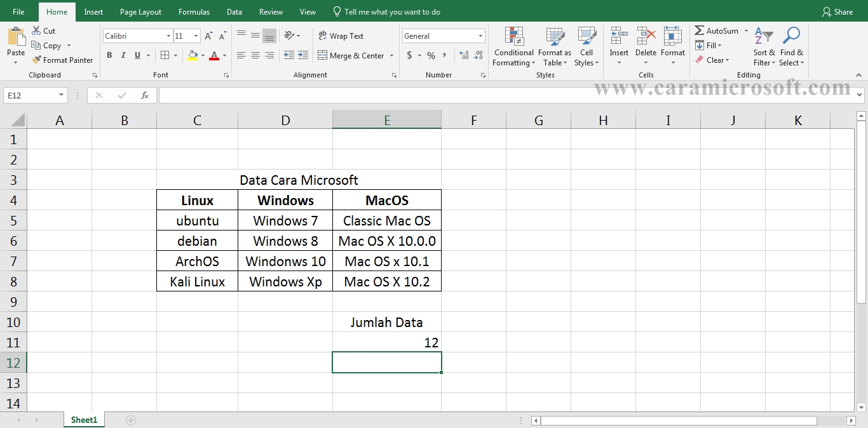The image size is (868, 428).
Task: Switch to the Insert tab
Action: click(93, 11)
